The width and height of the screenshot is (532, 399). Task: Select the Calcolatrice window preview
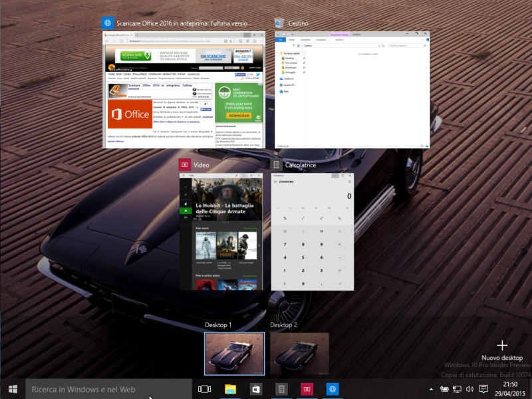point(313,231)
